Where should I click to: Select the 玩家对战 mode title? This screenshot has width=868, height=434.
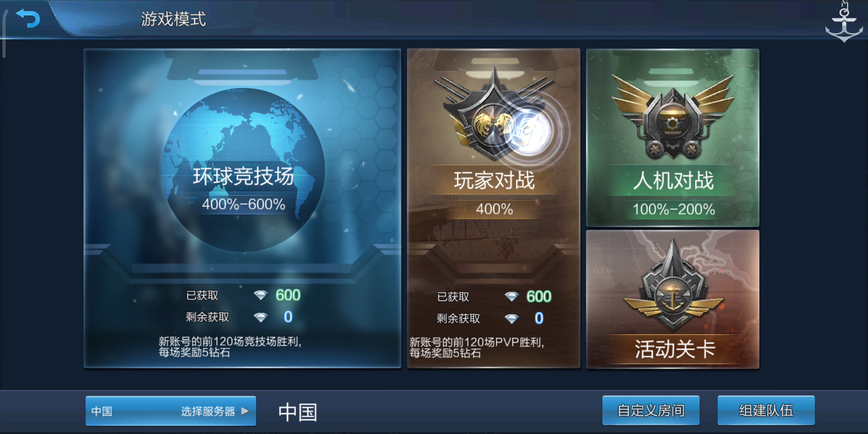(494, 180)
